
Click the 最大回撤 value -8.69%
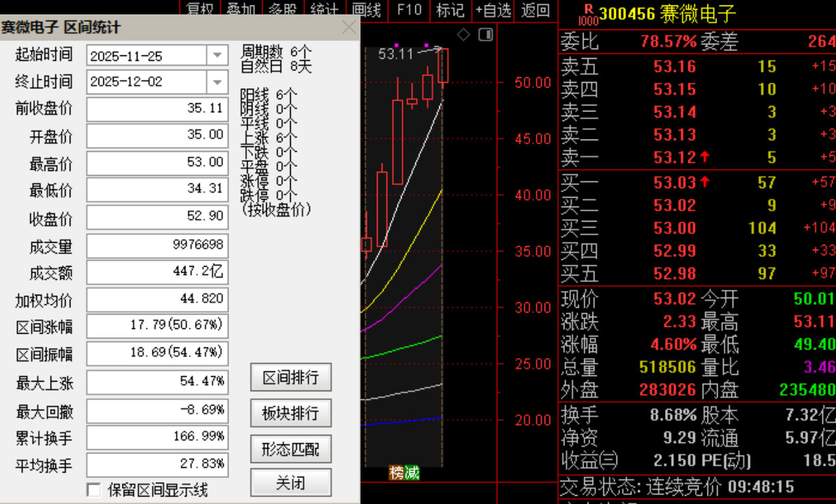[x=157, y=411]
